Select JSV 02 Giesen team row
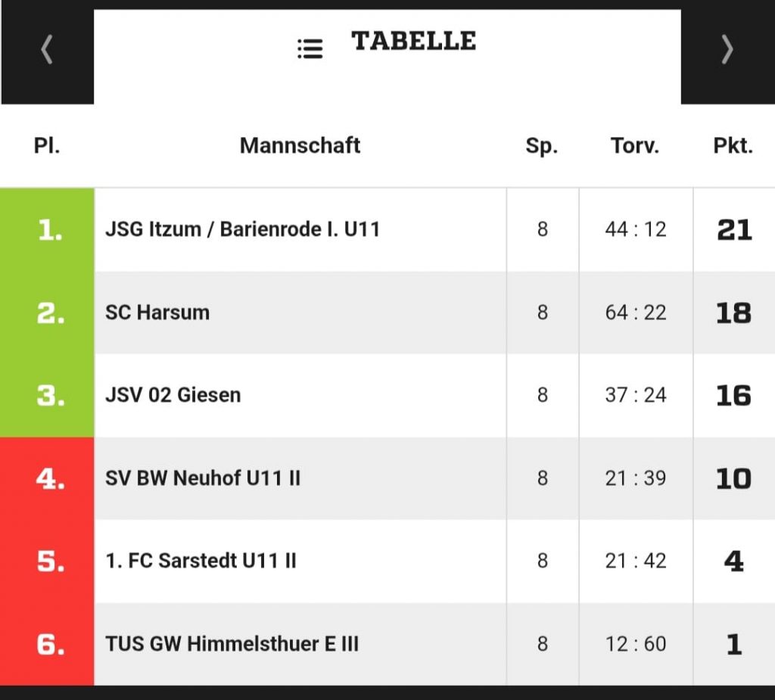 coord(173,395)
